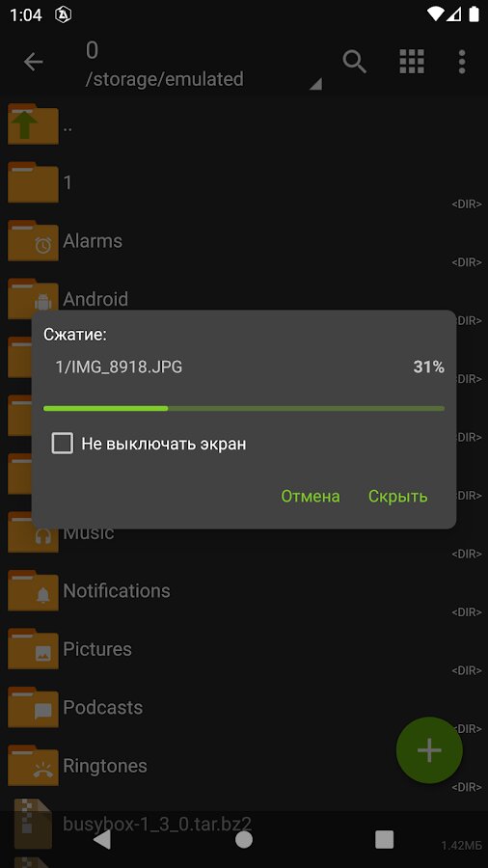Enable the "Не выключать экран" checkbox
488x868 pixels.
click(62, 444)
